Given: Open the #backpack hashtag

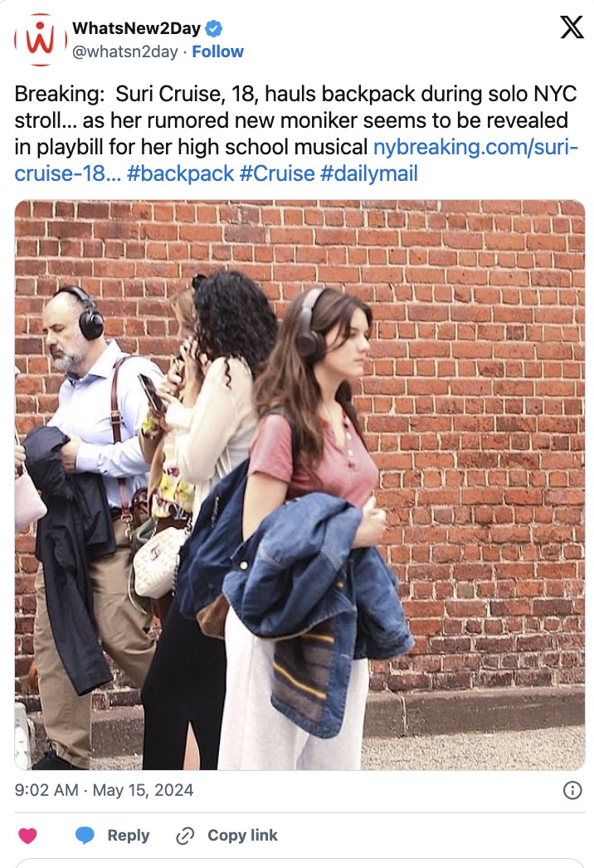Looking at the screenshot, I should (x=181, y=173).
